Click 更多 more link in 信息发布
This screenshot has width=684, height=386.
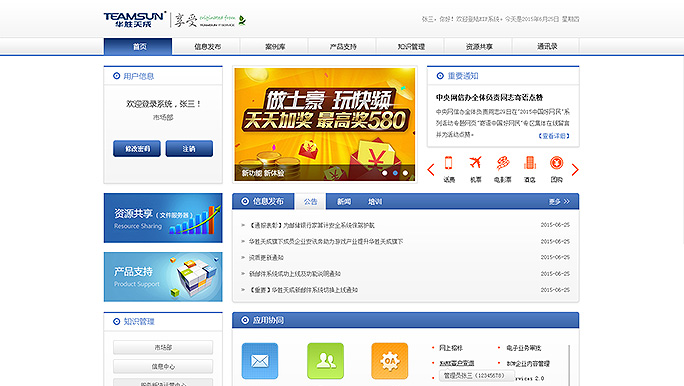pyautogui.click(x=559, y=202)
